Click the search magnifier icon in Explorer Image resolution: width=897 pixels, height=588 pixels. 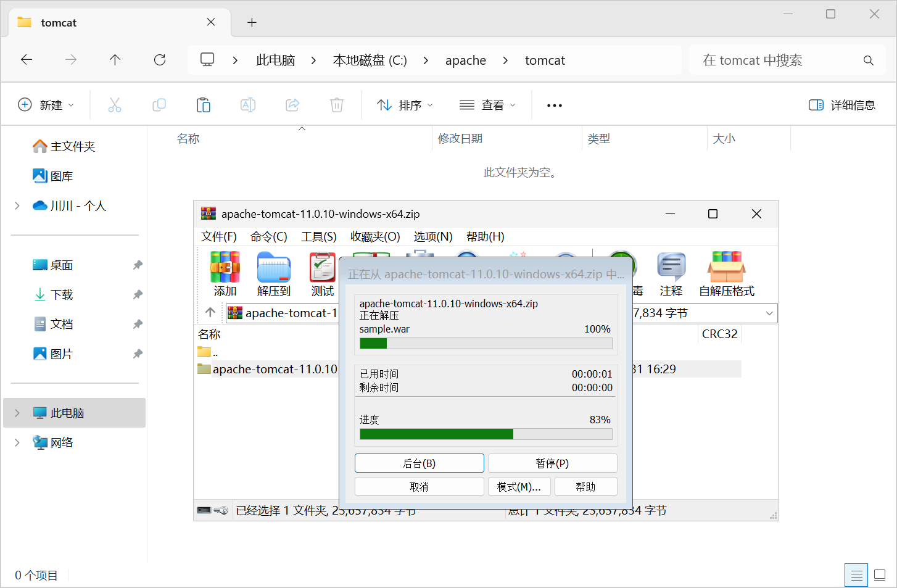(x=869, y=60)
